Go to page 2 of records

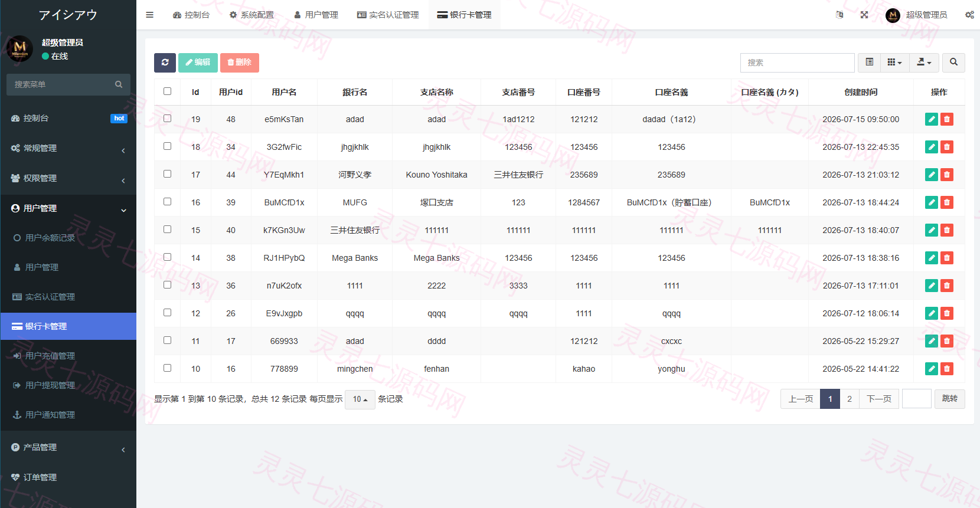point(850,399)
